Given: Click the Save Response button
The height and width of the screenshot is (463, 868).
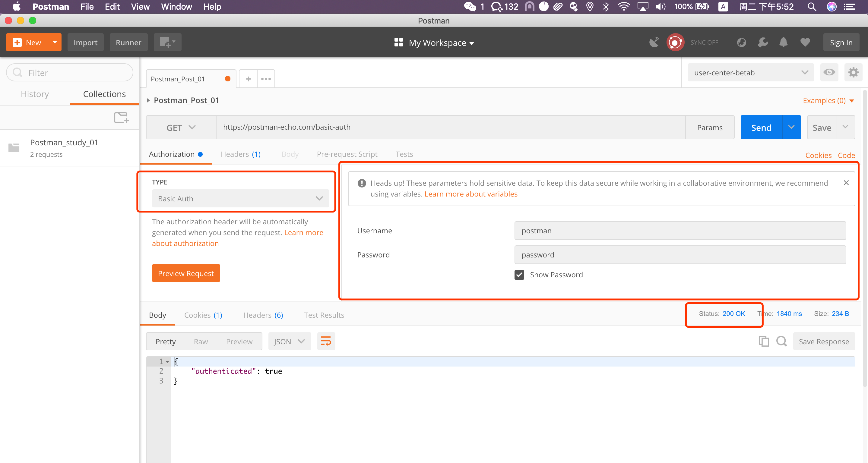Looking at the screenshot, I should (x=824, y=342).
